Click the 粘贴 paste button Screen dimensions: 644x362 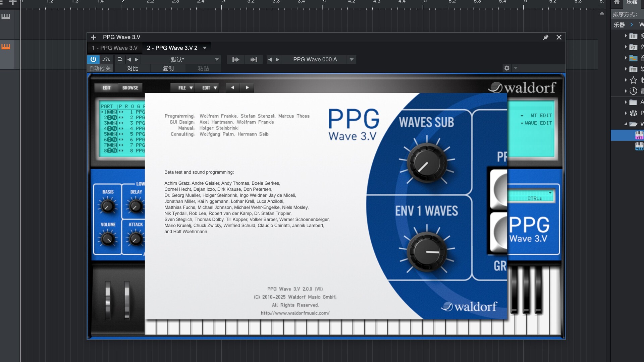tap(203, 68)
